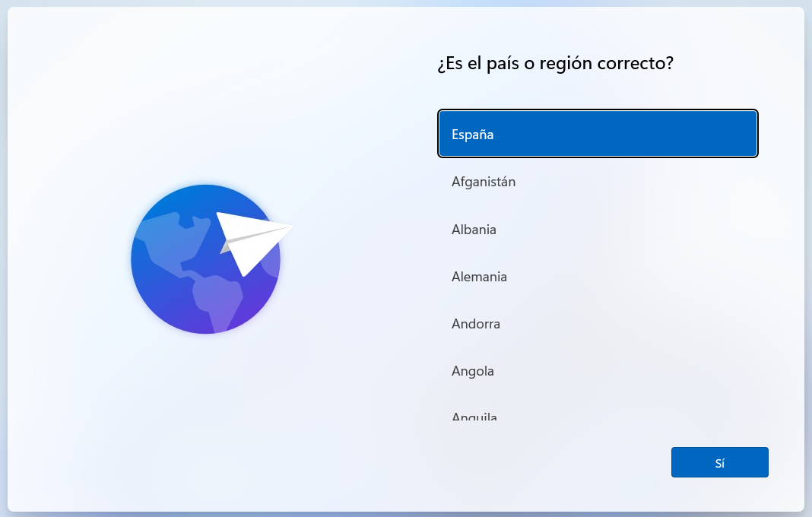This screenshot has width=812, height=517.
Task: Click the gray underside fold of the airplane
Action: (226, 247)
